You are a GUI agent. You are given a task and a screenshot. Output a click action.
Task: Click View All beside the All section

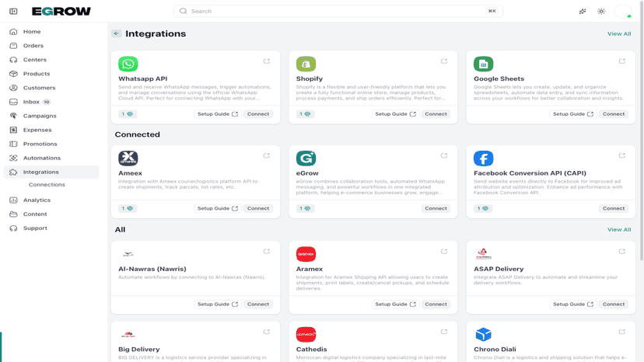coord(619,229)
